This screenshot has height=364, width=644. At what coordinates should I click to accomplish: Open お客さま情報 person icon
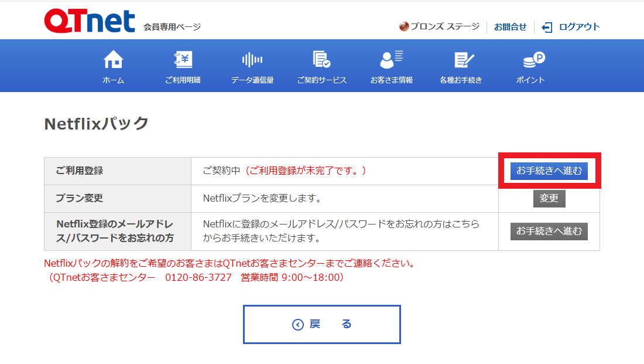pyautogui.click(x=392, y=59)
